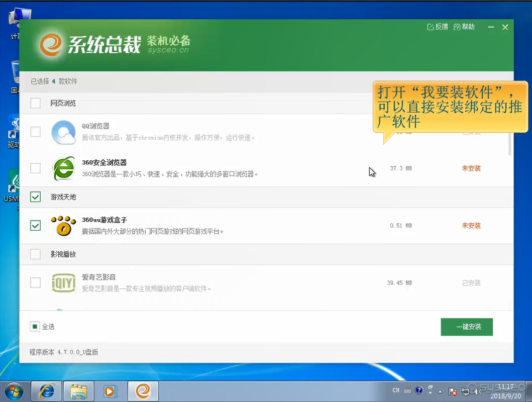Click the 系统总裁 taskbar button
This screenshot has width=532, height=402.
(x=143, y=391)
